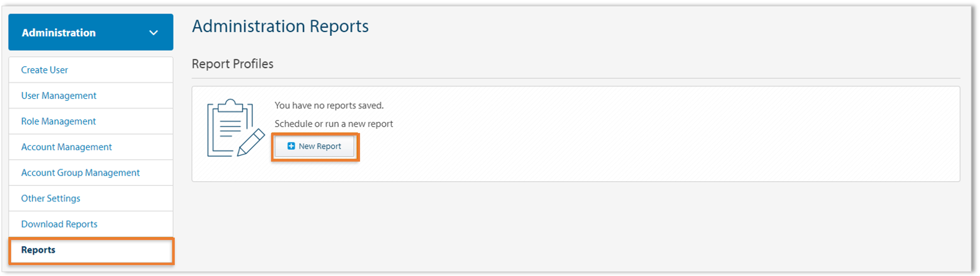Go to Other Settings
This screenshot has height=276, width=980.
click(51, 198)
